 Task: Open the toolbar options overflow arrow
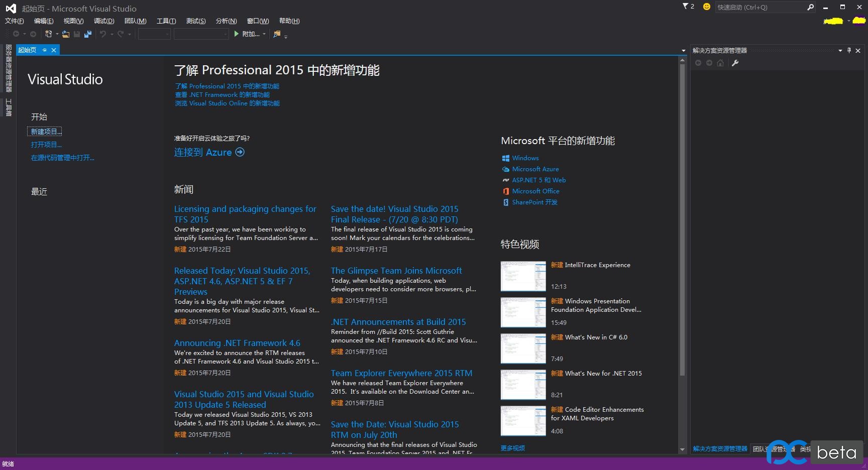click(x=286, y=36)
